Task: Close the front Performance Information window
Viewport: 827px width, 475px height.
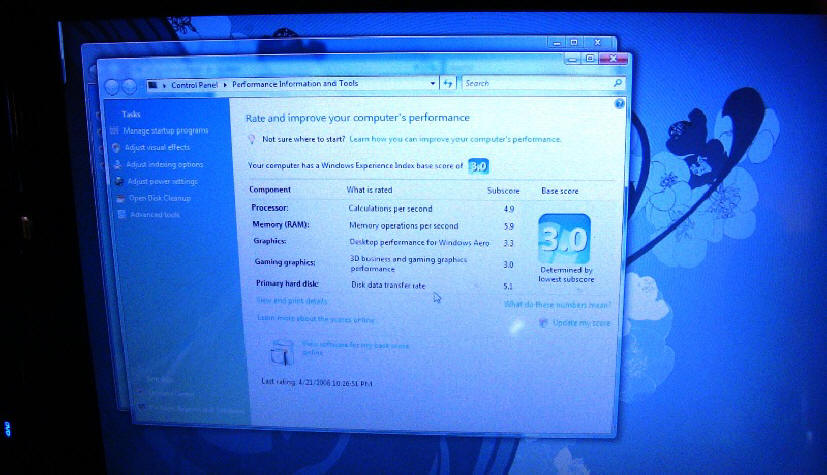Action: (x=613, y=59)
